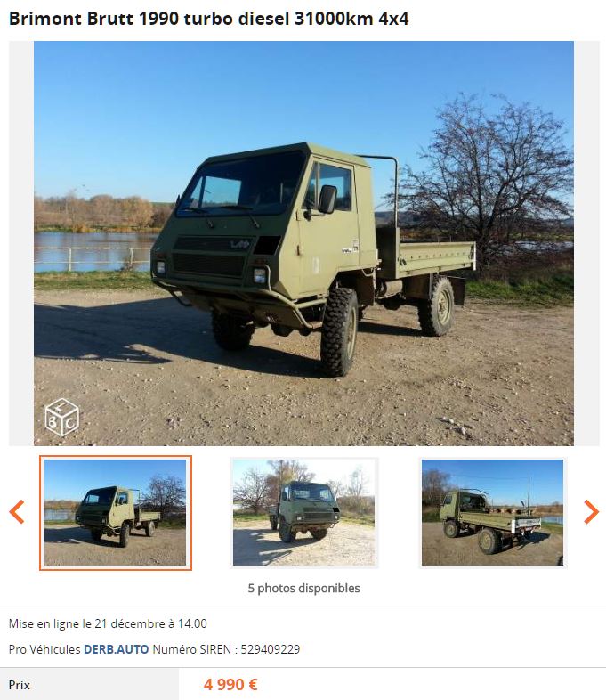Click the cube logo watermark on the main photo
Viewport: 606px width, 700px height.
[62, 418]
